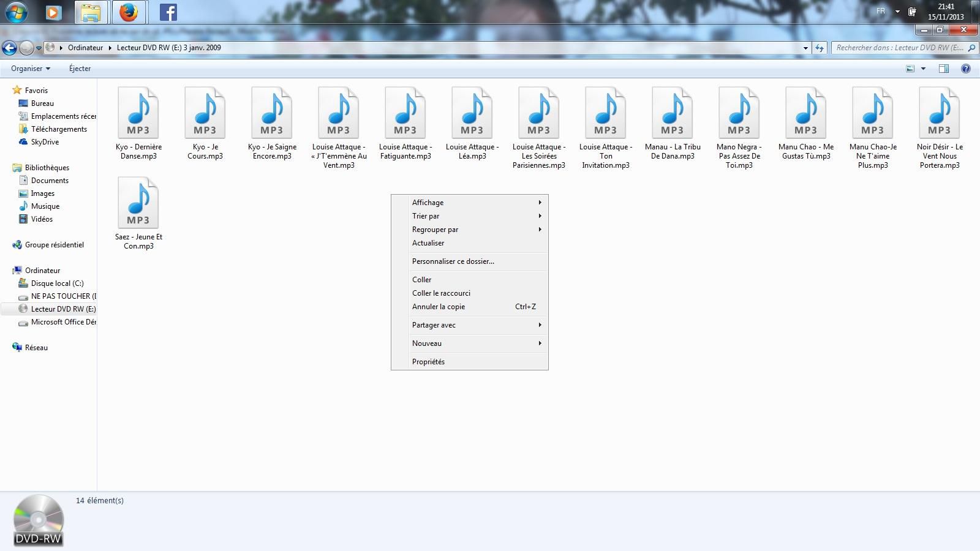
Task: Click the Windows Media Player taskbar icon
Action: click(x=53, y=12)
